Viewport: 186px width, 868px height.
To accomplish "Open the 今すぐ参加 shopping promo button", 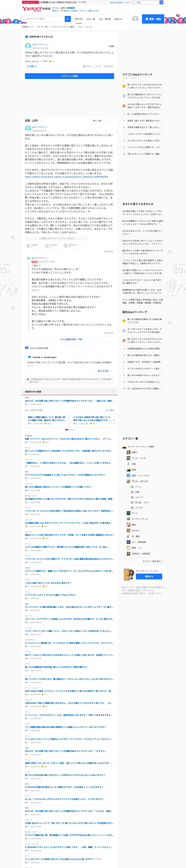I will tap(82, 2).
